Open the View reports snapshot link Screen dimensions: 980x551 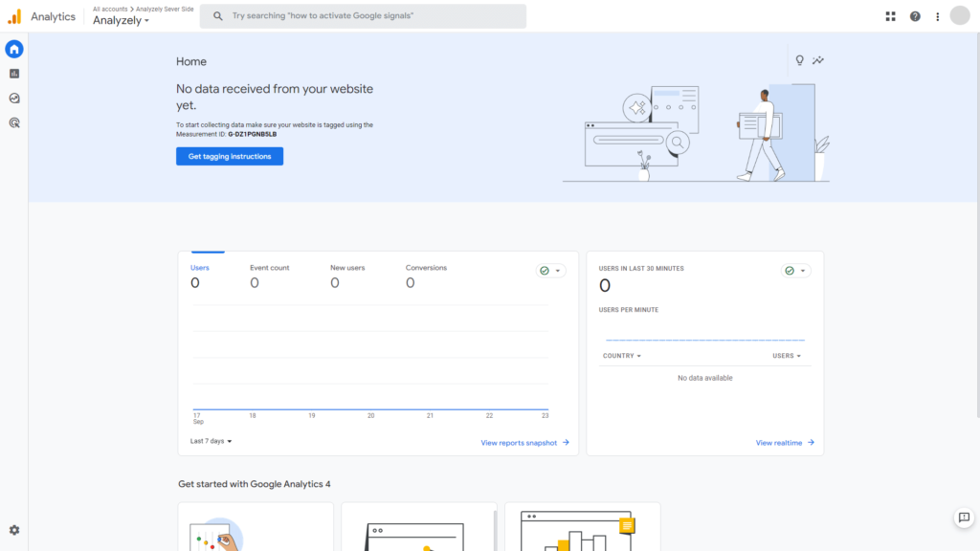[519, 443]
